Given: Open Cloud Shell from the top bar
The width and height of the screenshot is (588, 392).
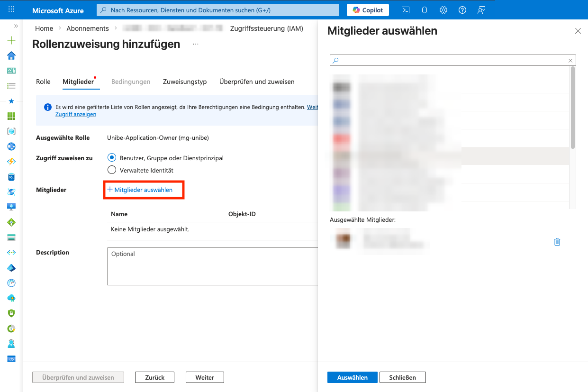Looking at the screenshot, I should click(x=406, y=10).
